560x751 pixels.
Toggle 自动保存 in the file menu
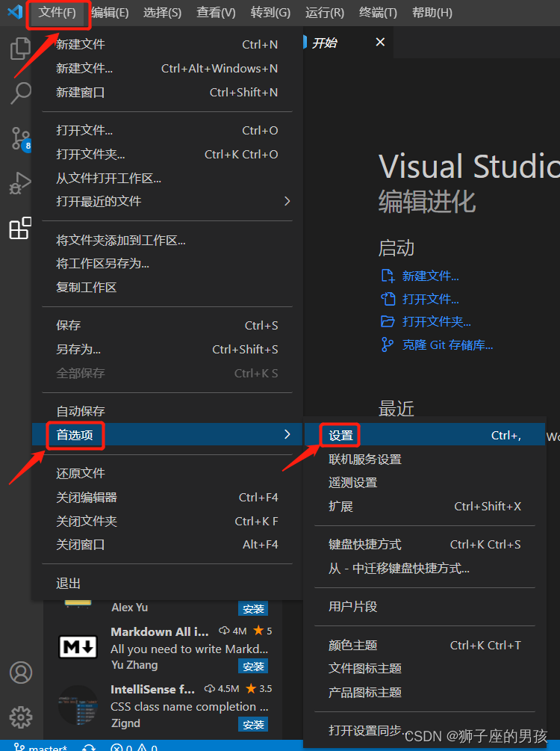pos(167,411)
